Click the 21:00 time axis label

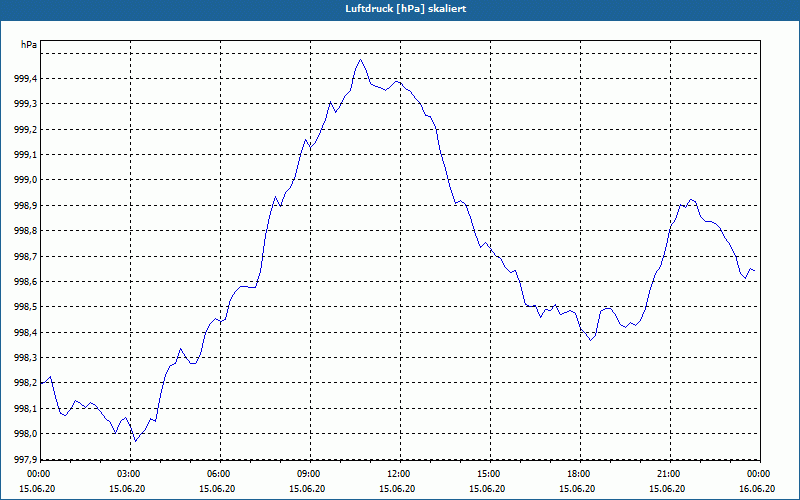click(x=668, y=474)
